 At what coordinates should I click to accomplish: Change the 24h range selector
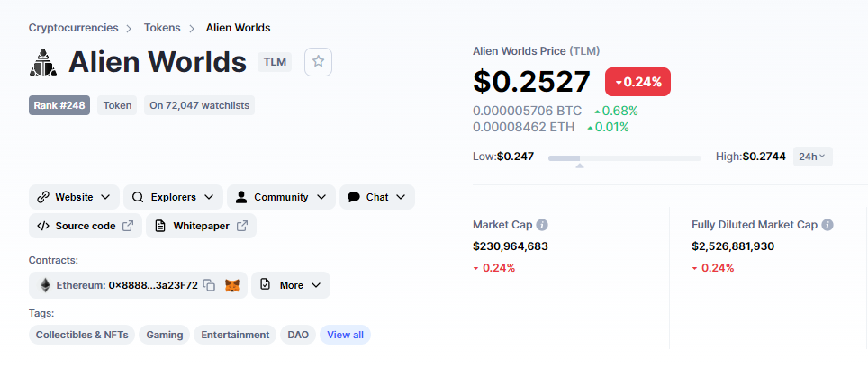point(813,157)
